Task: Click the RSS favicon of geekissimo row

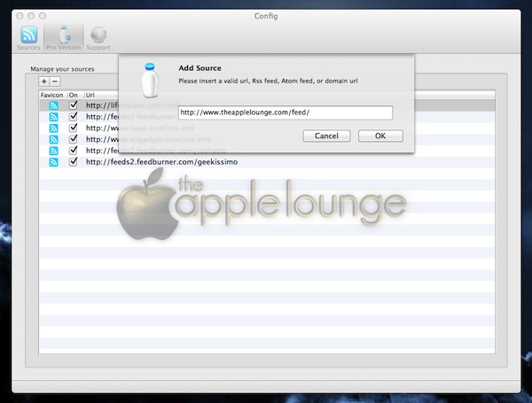Action: (53, 162)
